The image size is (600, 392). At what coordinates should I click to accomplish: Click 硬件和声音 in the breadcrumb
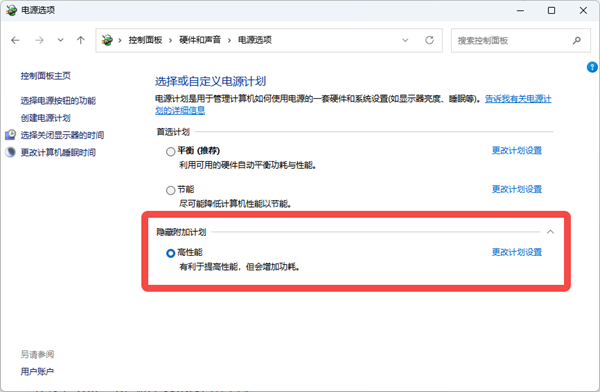pos(200,40)
